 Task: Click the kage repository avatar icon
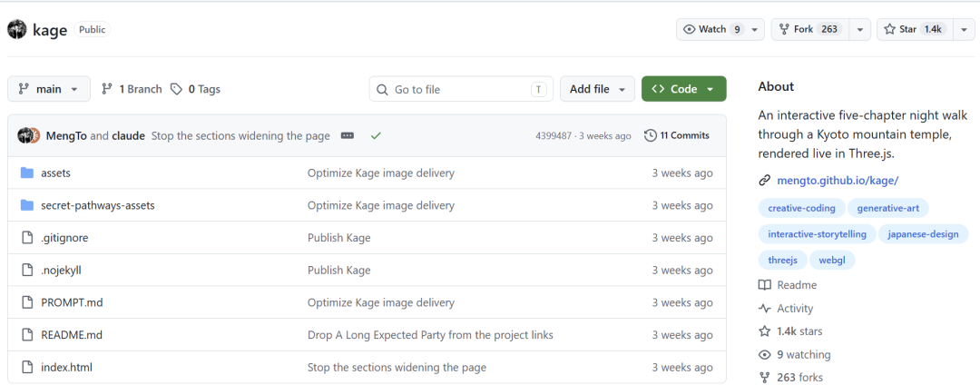17,29
